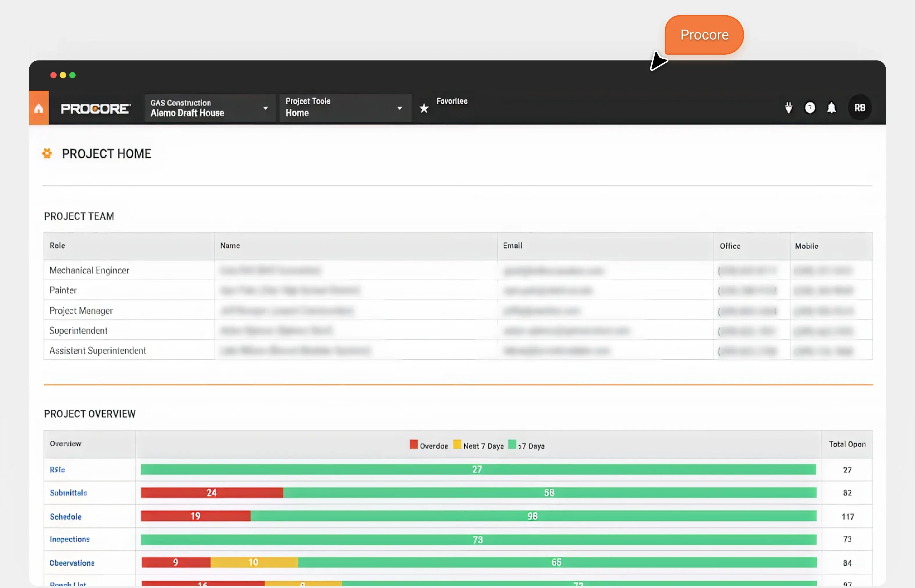Click the Submittals overdue red bar 24
This screenshot has width=915, height=588.
tap(212, 493)
